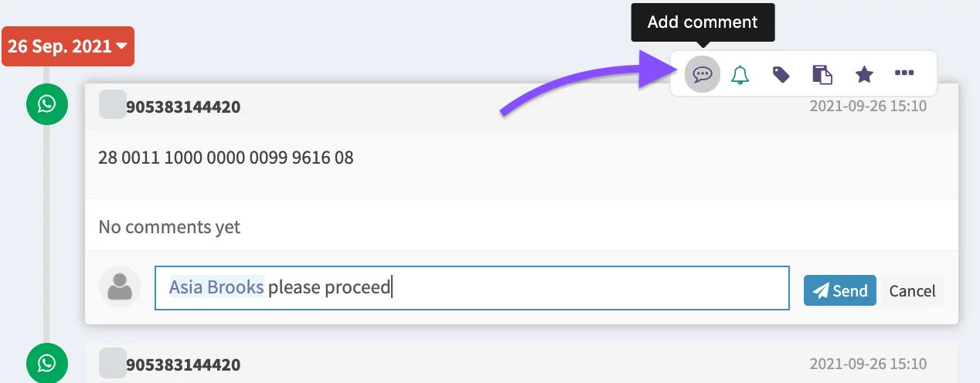Star the message with the star icon
The width and height of the screenshot is (980, 383).
[864, 74]
